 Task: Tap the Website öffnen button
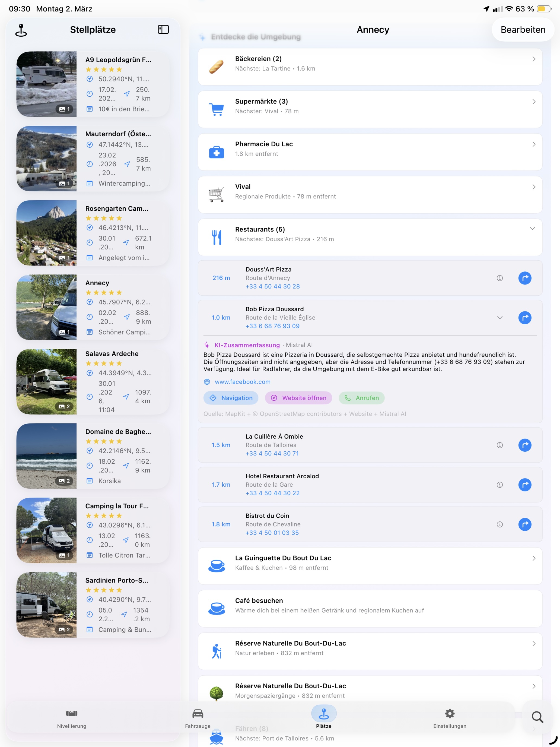click(x=298, y=398)
